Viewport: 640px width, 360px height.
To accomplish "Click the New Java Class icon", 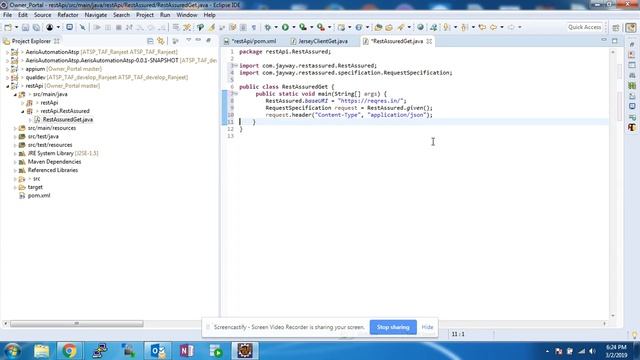I will click(359, 27).
